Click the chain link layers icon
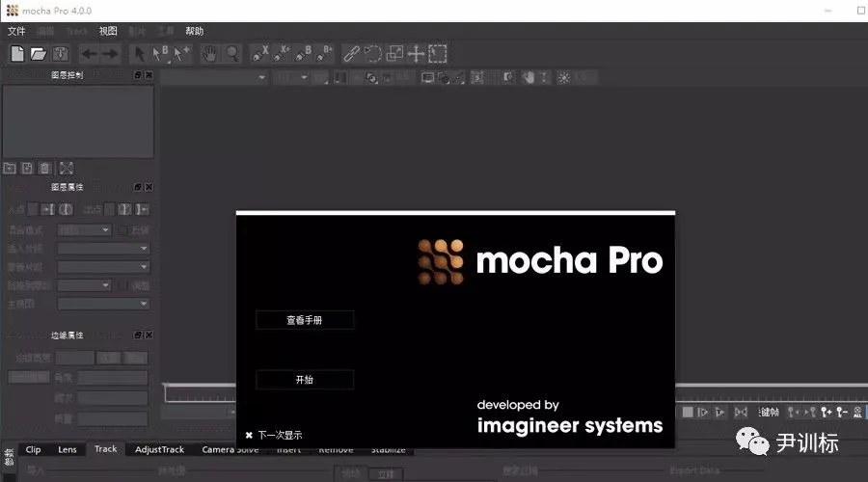868x482 pixels. coord(351,54)
